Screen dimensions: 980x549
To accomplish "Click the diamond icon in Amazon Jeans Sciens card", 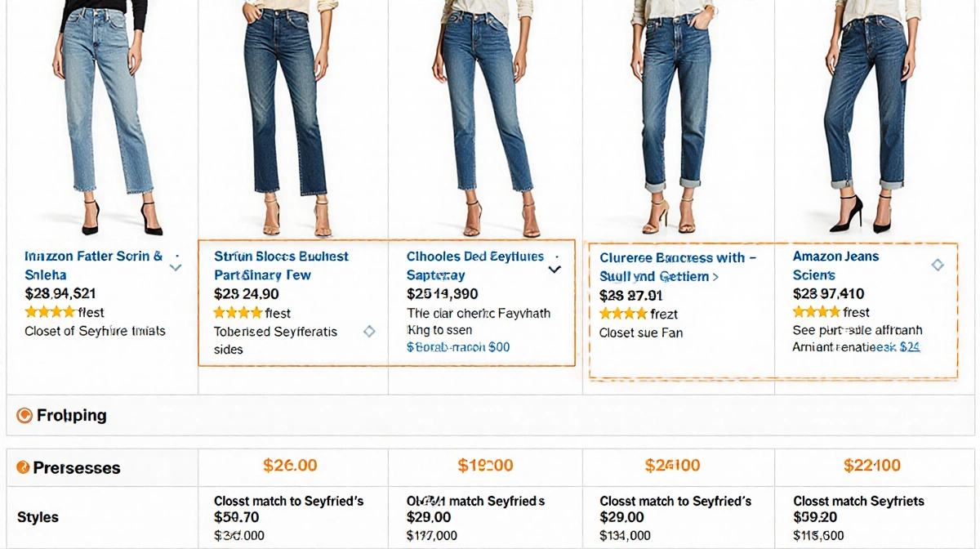I will pos(938,265).
